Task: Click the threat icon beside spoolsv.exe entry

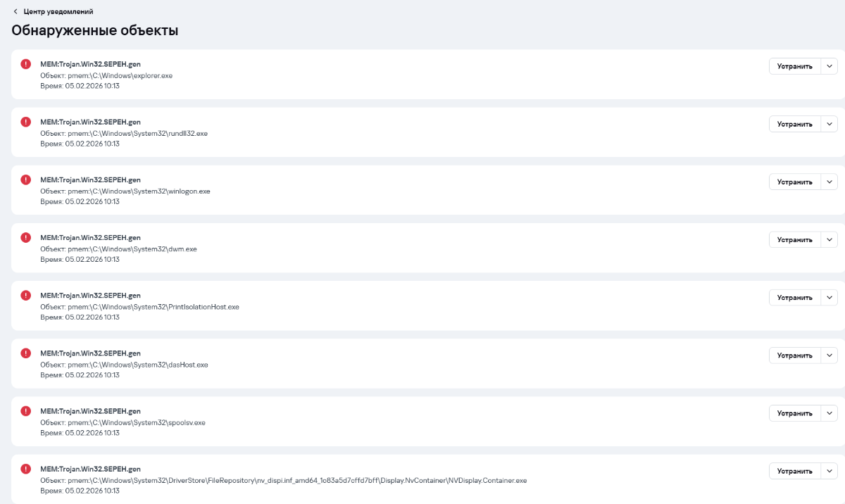Action: pos(26,410)
